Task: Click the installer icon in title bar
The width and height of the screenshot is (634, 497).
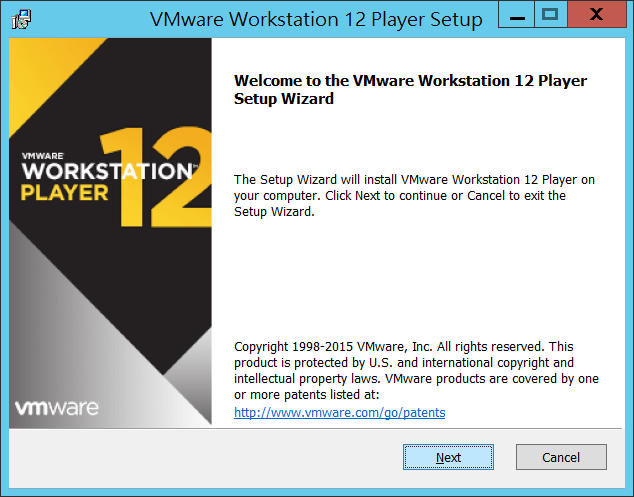Action: tap(21, 19)
